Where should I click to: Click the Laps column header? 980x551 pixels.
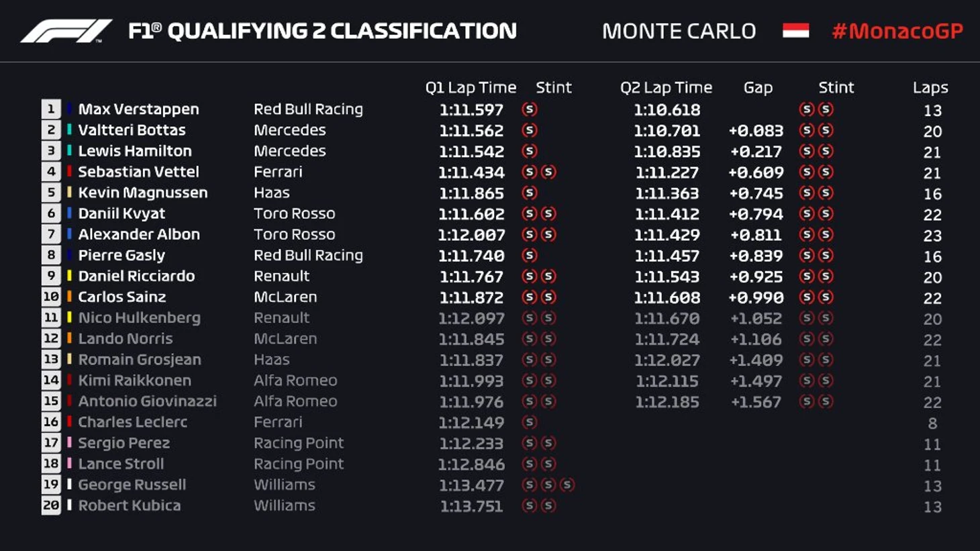[930, 88]
